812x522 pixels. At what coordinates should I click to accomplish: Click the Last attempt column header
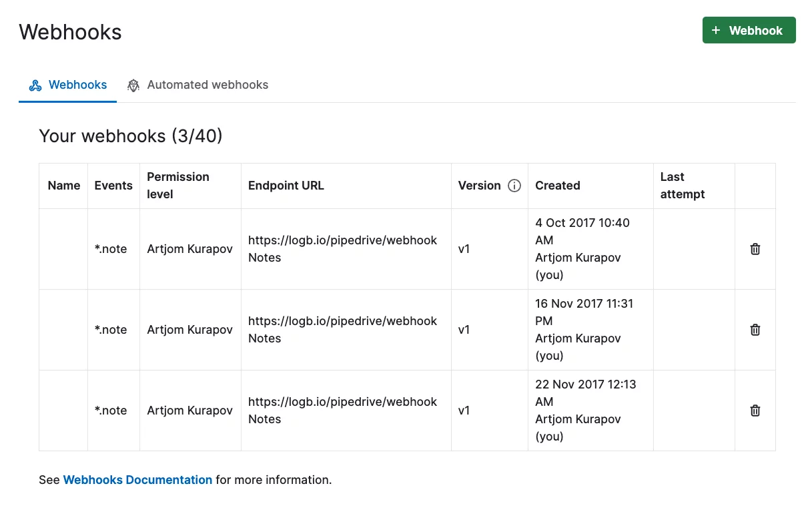tap(683, 186)
